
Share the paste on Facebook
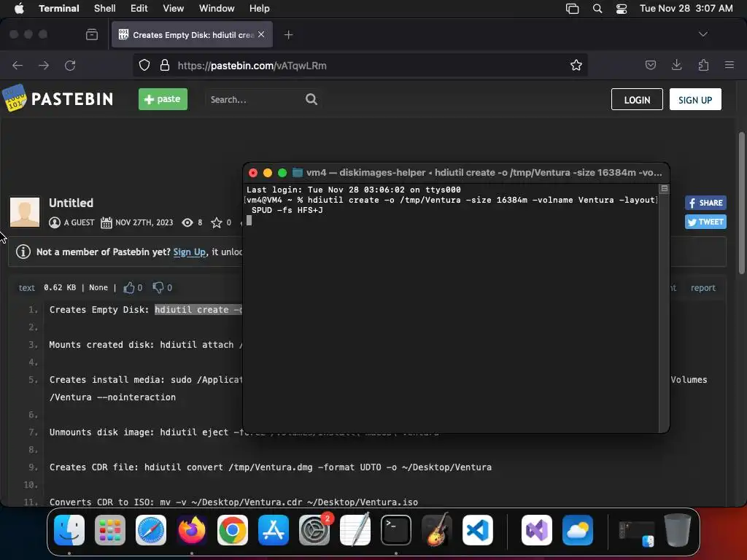(705, 203)
